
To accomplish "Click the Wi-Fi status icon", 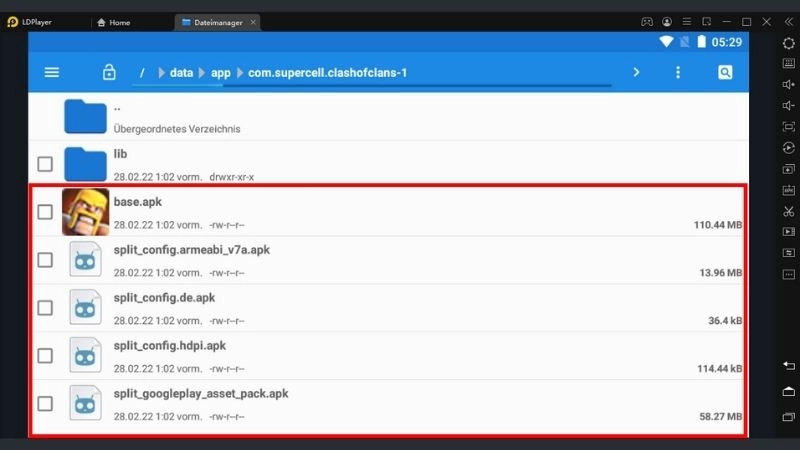I will [666, 42].
